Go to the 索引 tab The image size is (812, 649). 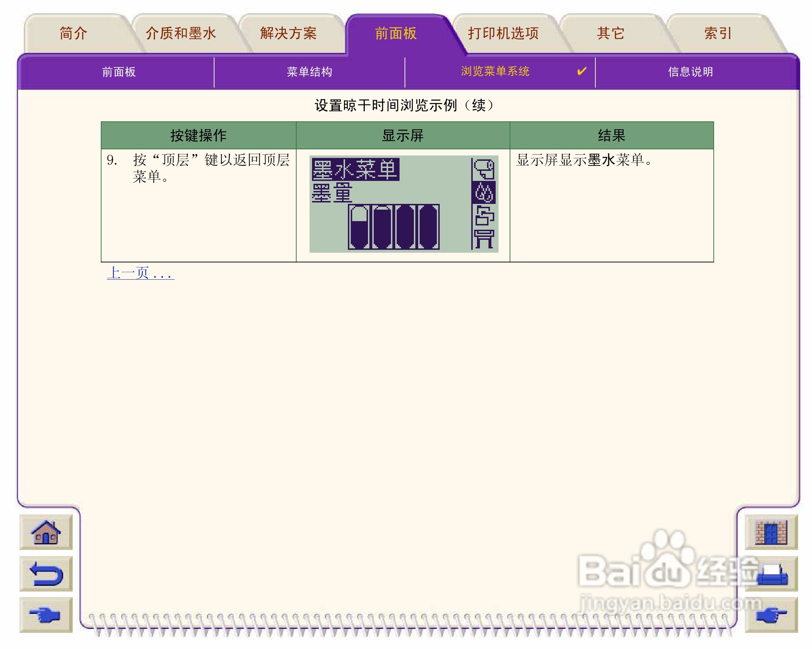[x=718, y=33]
